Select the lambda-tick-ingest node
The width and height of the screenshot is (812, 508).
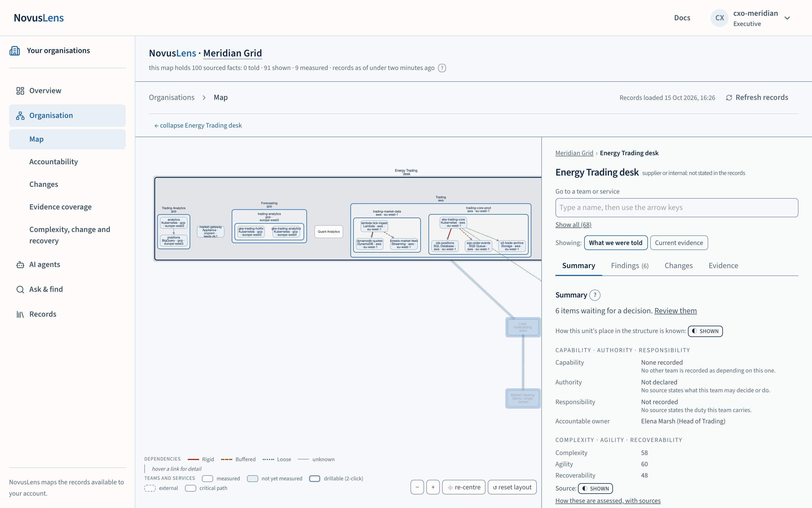374,226
